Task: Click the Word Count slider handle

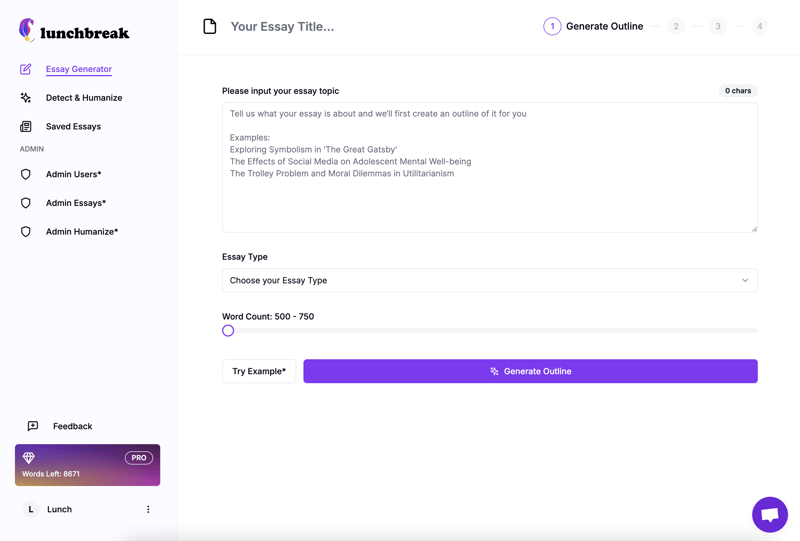Action: pos(228,330)
